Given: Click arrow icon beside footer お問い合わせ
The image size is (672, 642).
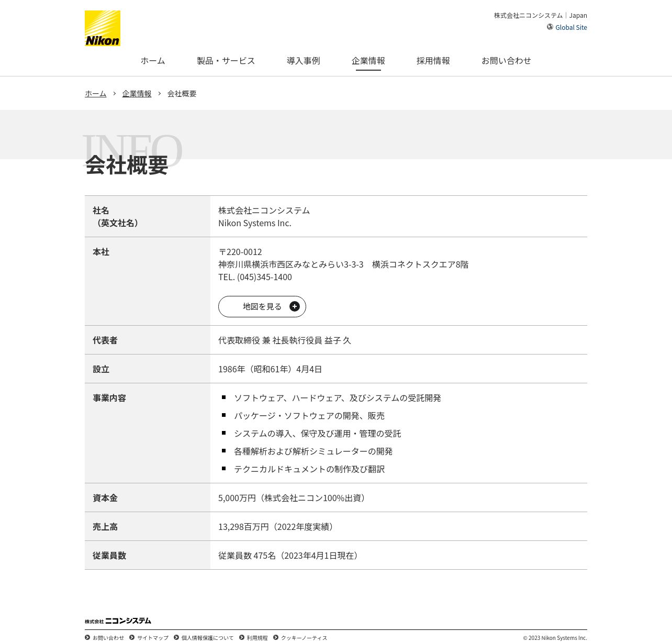Looking at the screenshot, I should tap(87, 637).
